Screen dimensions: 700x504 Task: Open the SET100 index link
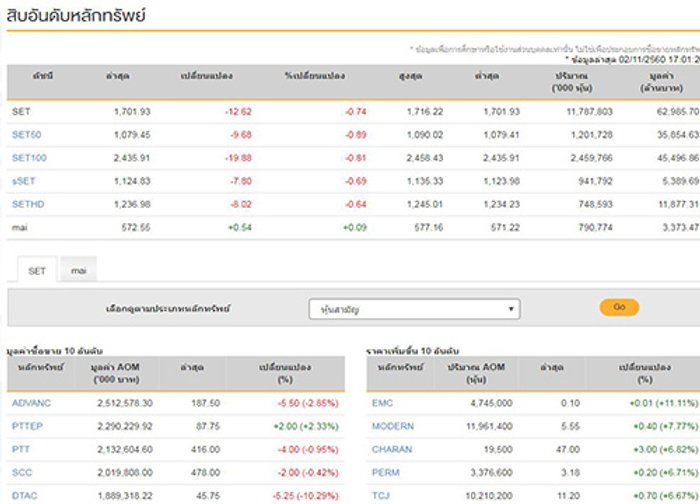tap(29, 158)
